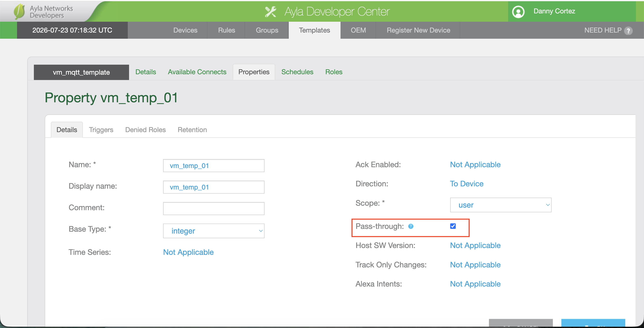This screenshot has width=644, height=328.
Task: Open the OEM nav tab
Action: (358, 30)
